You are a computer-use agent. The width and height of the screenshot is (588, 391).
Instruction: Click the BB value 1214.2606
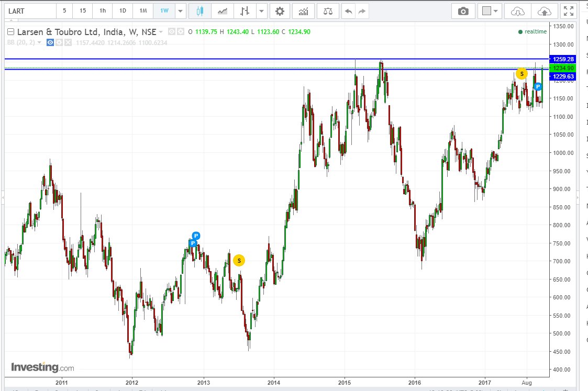click(x=121, y=43)
